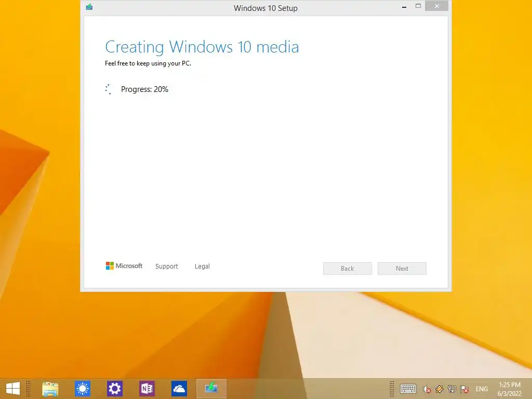The height and width of the screenshot is (399, 532).
Task: Click the Creating Windows 10 media heading
Action: tap(202, 47)
